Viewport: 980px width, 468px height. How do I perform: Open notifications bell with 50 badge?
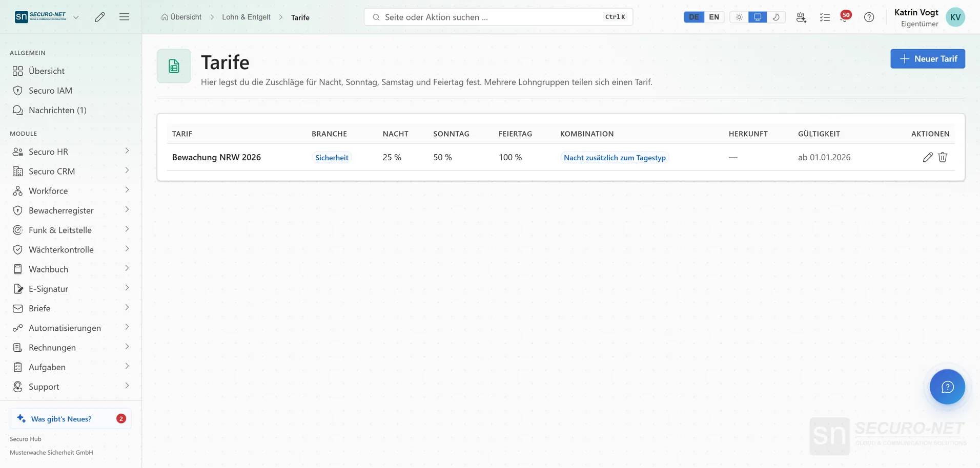pyautogui.click(x=845, y=16)
